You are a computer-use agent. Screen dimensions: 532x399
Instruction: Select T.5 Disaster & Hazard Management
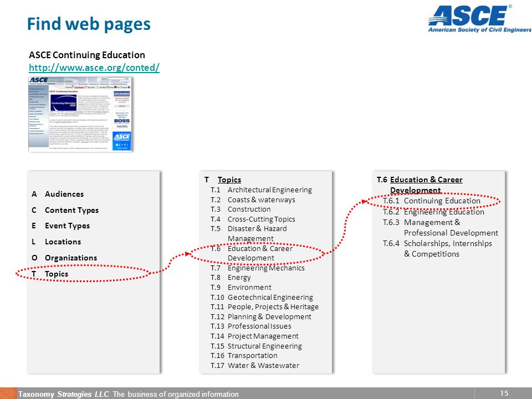coord(249,233)
